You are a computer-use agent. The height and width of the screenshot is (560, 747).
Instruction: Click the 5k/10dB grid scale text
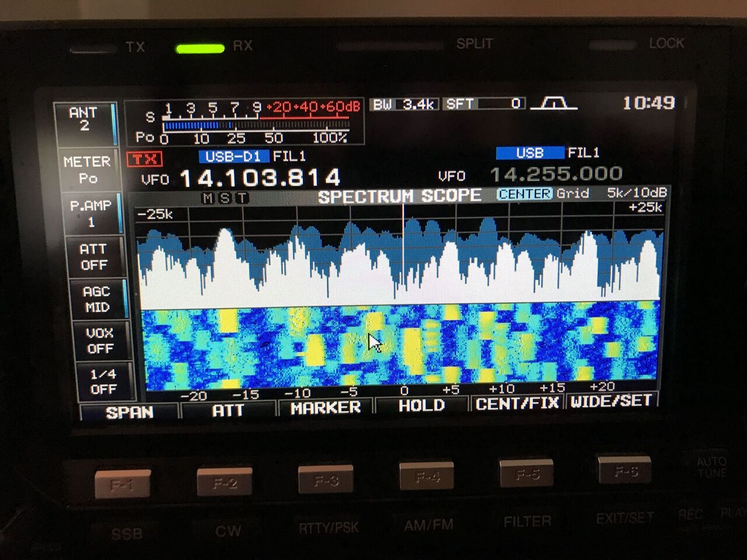[x=637, y=192]
